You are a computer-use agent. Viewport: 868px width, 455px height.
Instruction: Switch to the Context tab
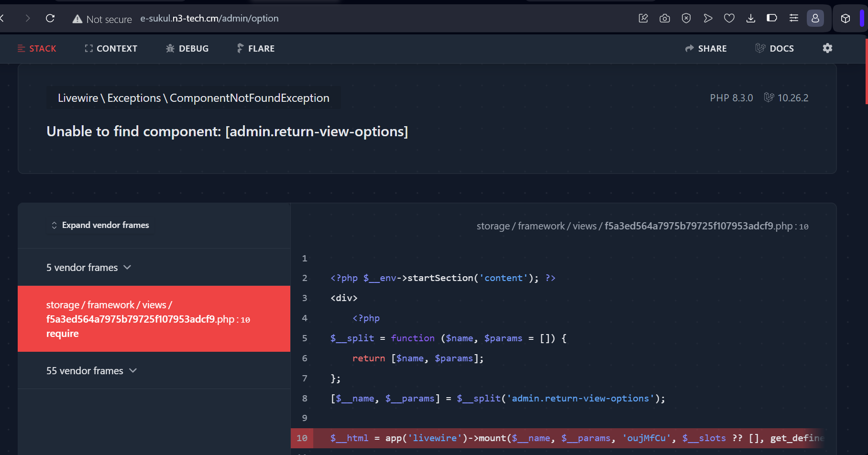point(111,49)
